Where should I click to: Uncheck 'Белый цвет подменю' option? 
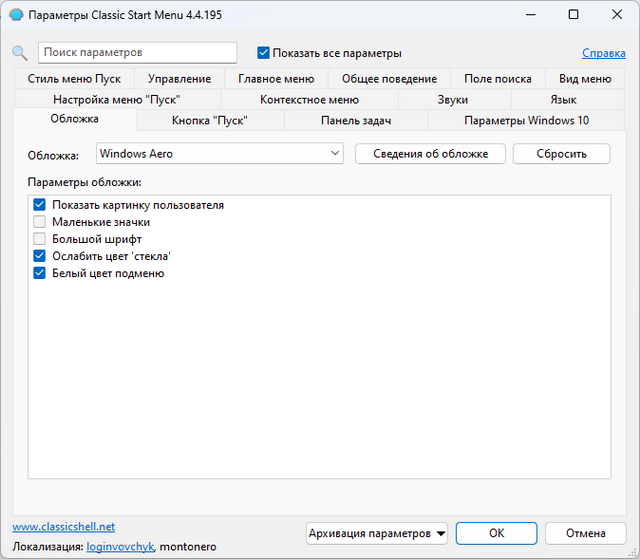40,273
